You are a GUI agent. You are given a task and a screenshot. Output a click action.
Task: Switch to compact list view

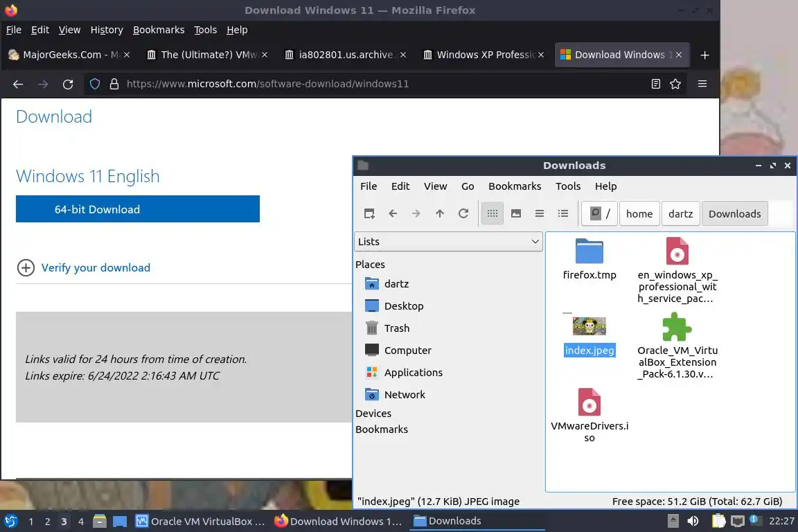(540, 214)
